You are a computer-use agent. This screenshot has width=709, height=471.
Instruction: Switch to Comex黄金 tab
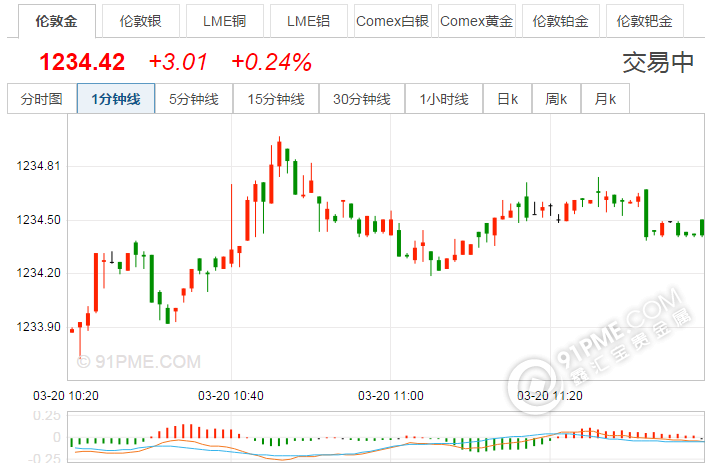[x=477, y=21]
